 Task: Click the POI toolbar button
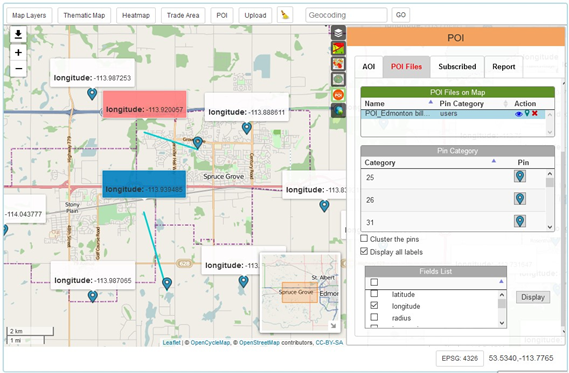click(x=222, y=15)
